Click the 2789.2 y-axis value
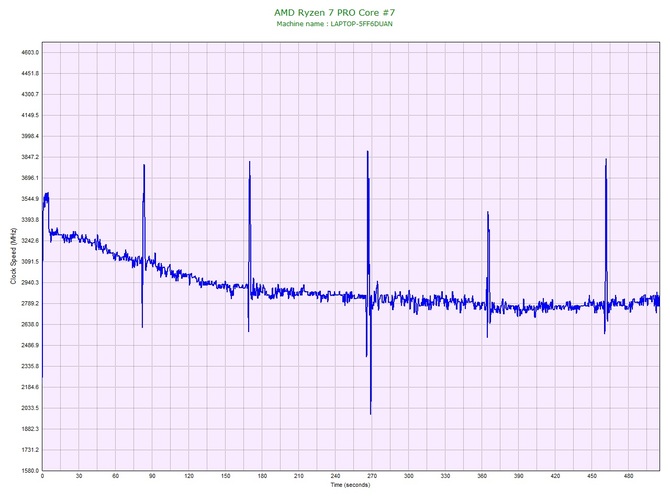 pyautogui.click(x=30, y=304)
